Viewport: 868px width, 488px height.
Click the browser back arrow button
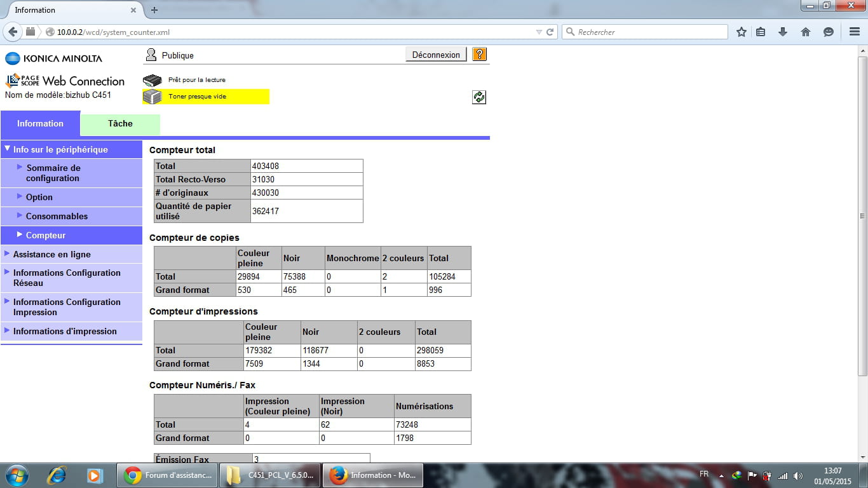13,32
